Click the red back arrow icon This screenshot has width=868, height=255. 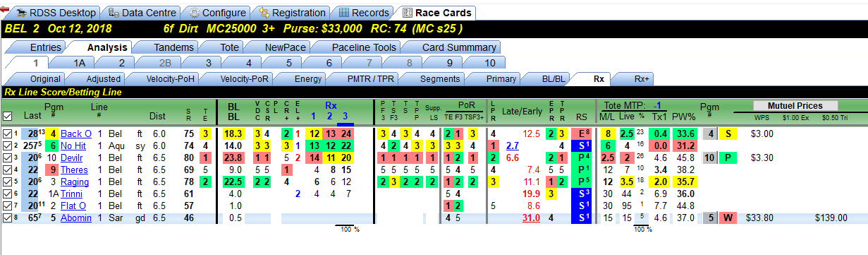point(5,10)
